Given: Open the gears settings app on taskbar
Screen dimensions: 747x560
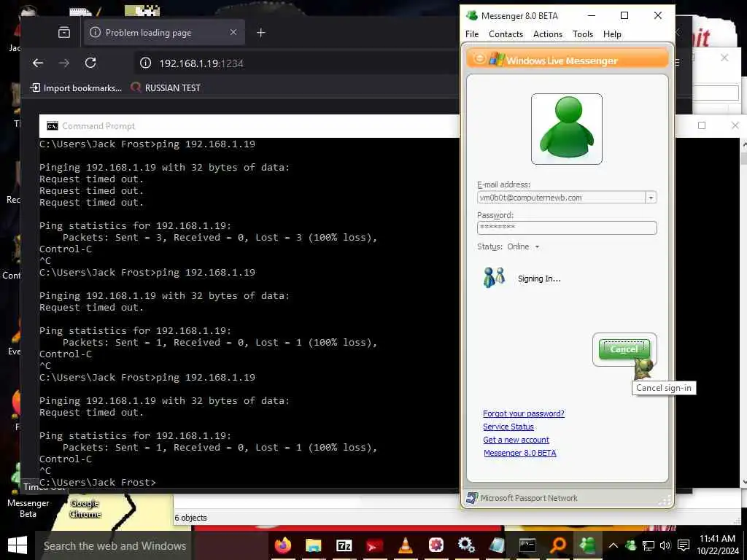Looking at the screenshot, I should 466,545.
